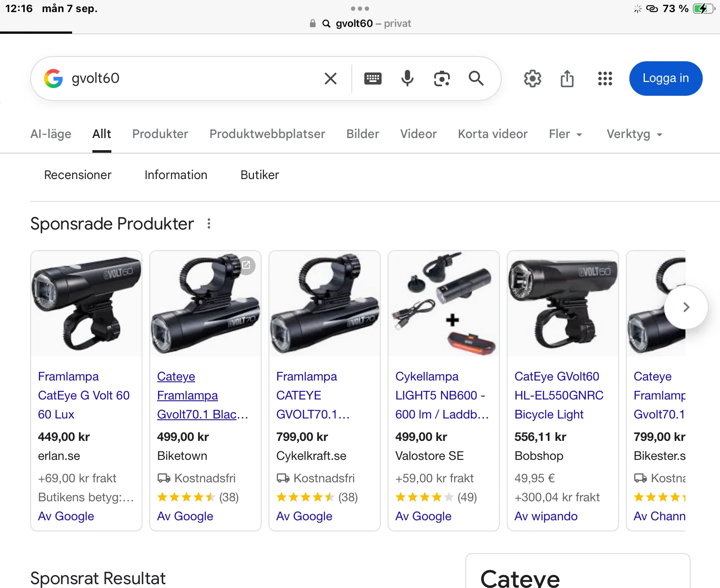Open quick settings gear icon
The width and height of the screenshot is (720, 588).
click(533, 79)
